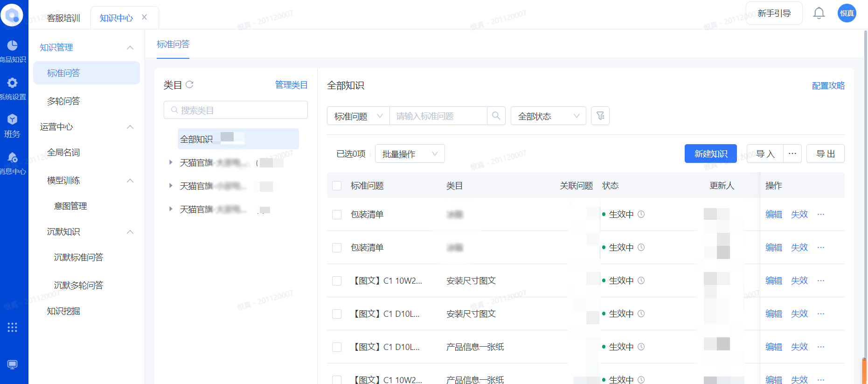Click the 搜索类目 search field
This screenshot has width=868, height=384.
point(236,110)
